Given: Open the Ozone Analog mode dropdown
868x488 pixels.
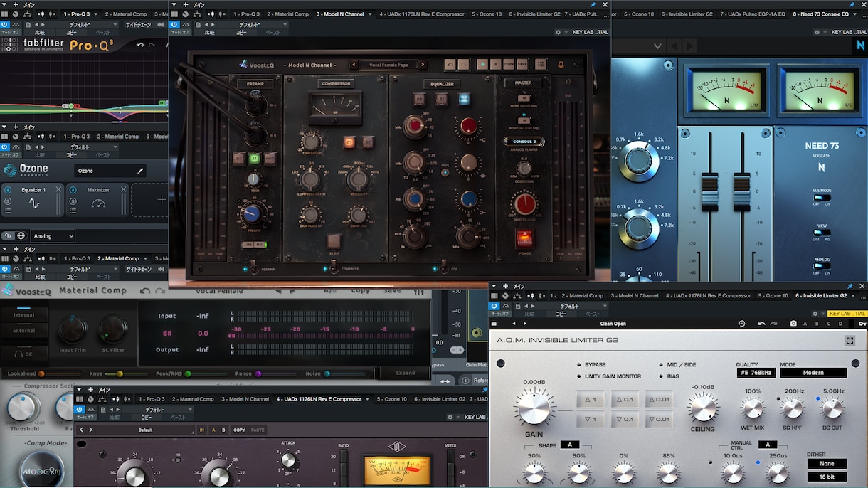Looking at the screenshot, I should pos(53,235).
